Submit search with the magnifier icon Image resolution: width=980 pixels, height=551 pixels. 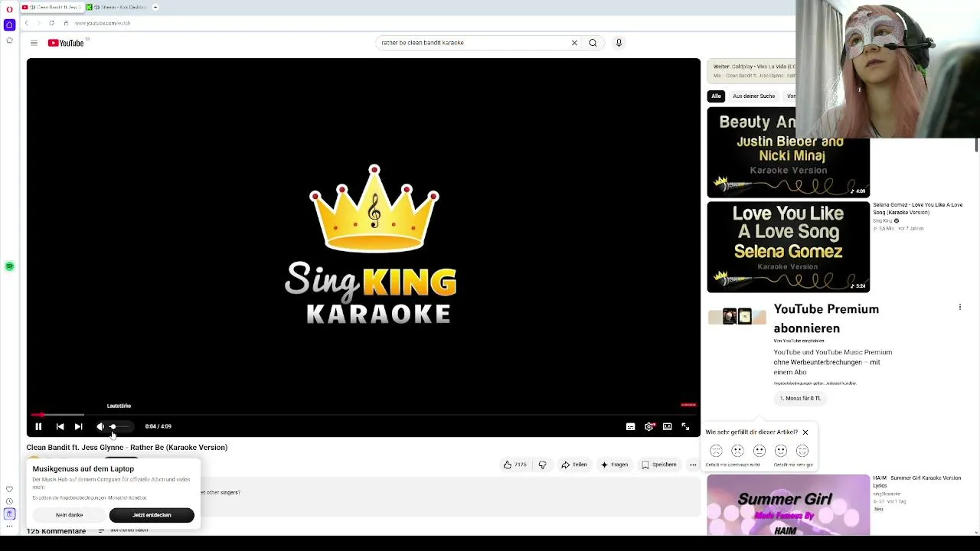click(593, 43)
